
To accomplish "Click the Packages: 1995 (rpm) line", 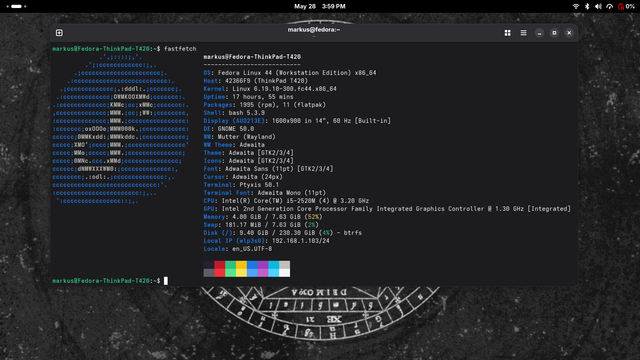I will [264, 105].
